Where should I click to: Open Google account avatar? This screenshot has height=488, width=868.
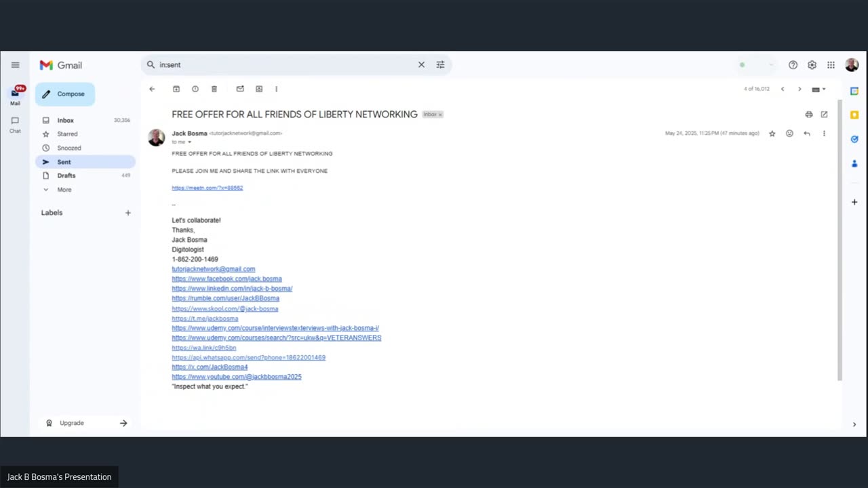tap(852, 65)
